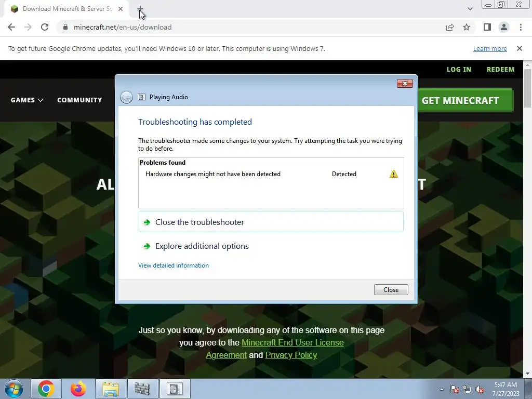Click the Chrome taskbar icon
Screen dimensions: 532x399
[46, 389]
